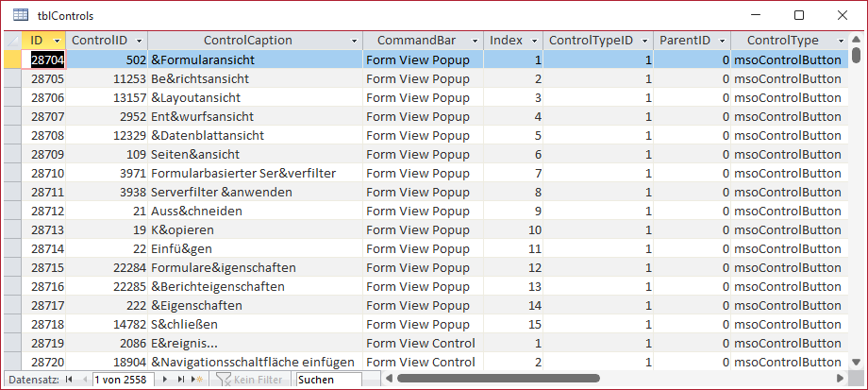Click the Ent&wurfsansicht caption cell
868x390 pixels.
pyautogui.click(x=255, y=117)
